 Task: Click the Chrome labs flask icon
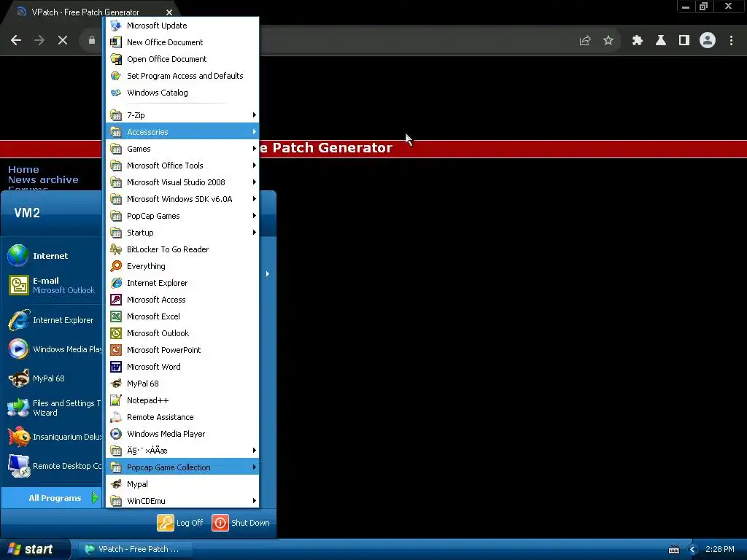(661, 41)
